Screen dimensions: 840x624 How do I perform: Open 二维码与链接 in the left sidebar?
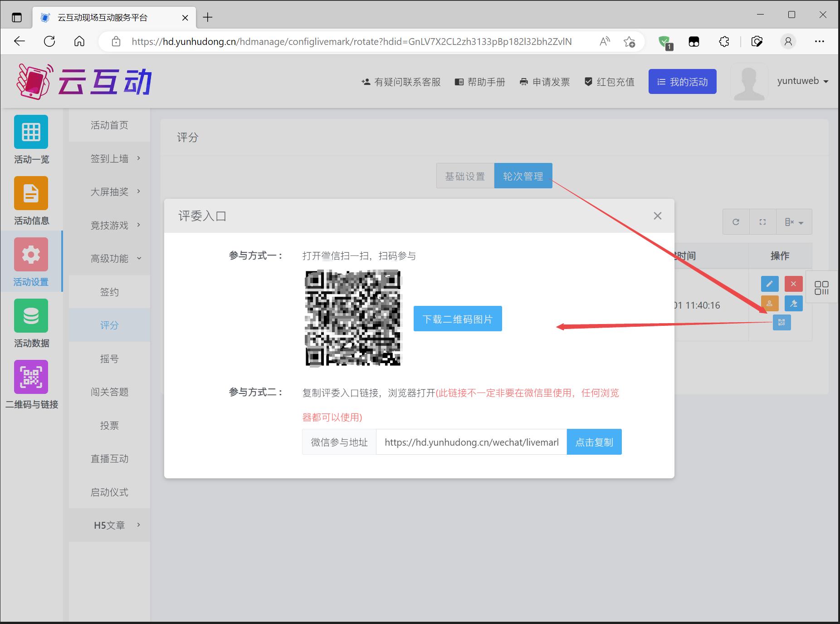click(x=31, y=384)
